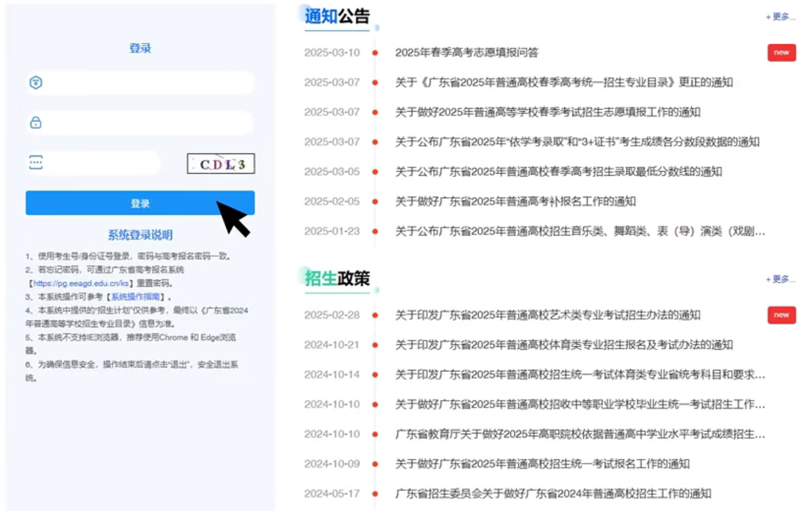
Task: Click the 通知公告 section heading
Action: [338, 16]
